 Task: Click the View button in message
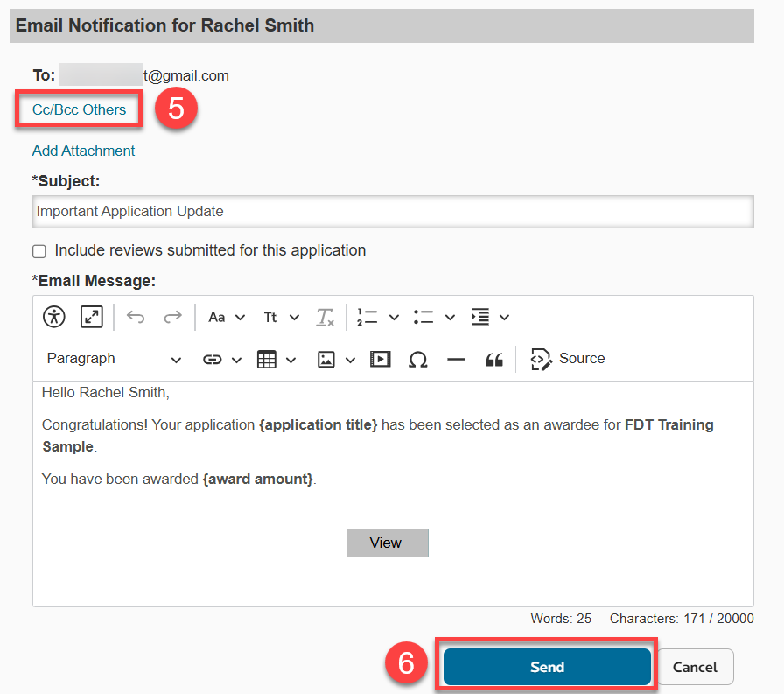(388, 543)
